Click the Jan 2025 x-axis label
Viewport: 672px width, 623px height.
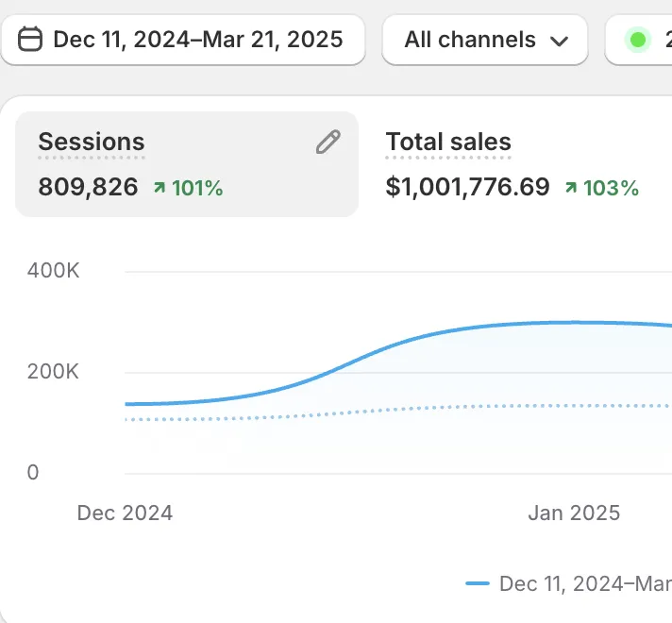pos(574,513)
